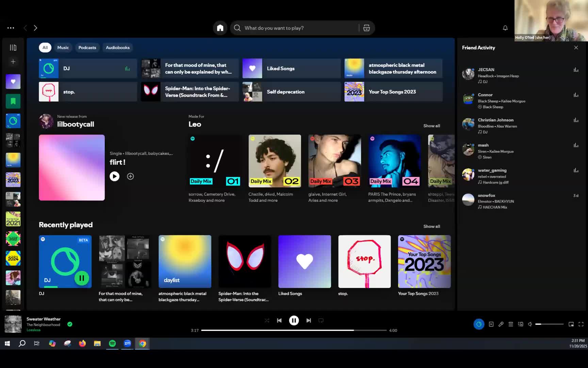Mute the volume speaker icon
Viewport: 588px width, 368px height.
click(x=530, y=324)
